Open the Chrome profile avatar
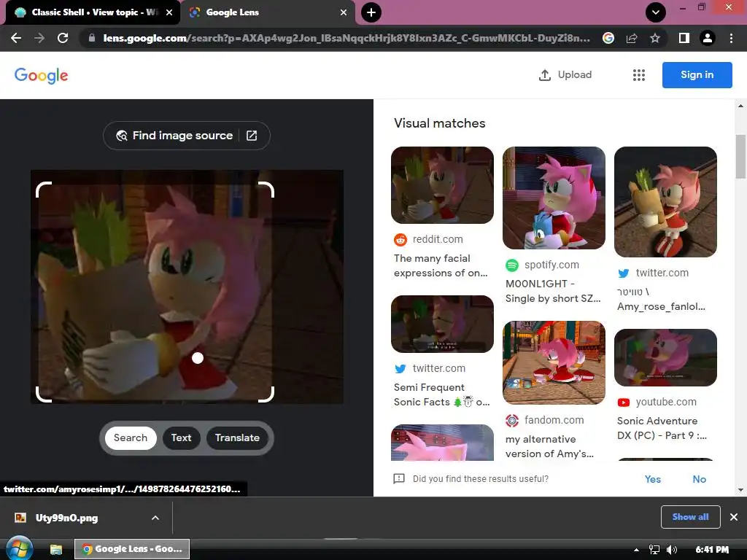747x560 pixels. point(708,38)
